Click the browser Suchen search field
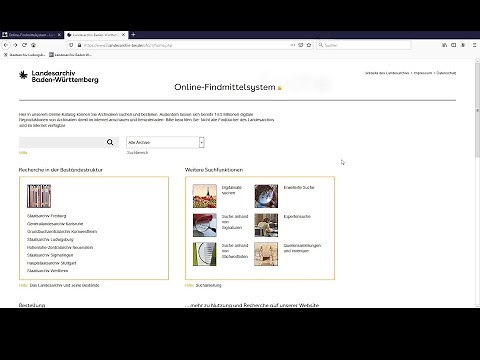Viewport: 480px width, 360px height. pyautogui.click(x=363, y=45)
